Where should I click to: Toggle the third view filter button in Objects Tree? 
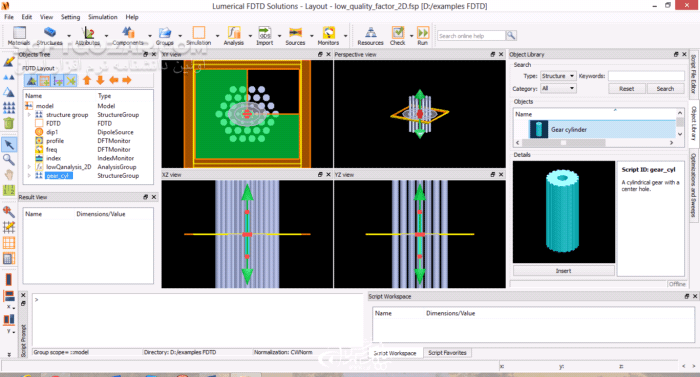[58, 80]
